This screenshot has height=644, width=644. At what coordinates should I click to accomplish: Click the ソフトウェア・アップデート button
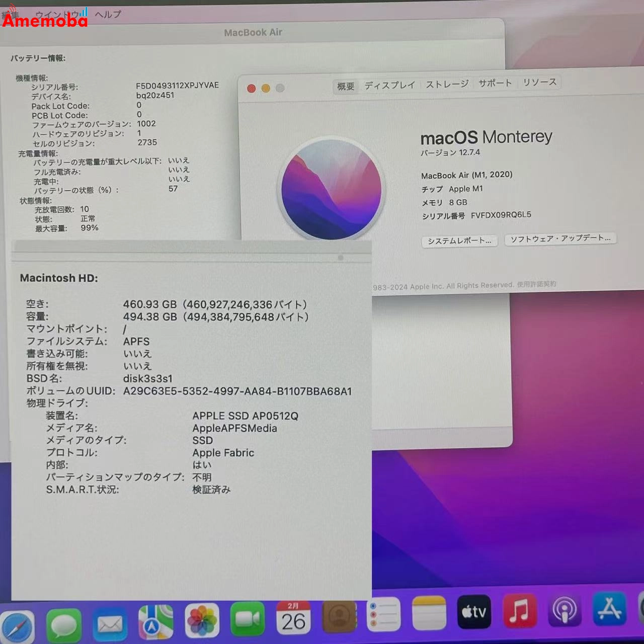pos(560,238)
